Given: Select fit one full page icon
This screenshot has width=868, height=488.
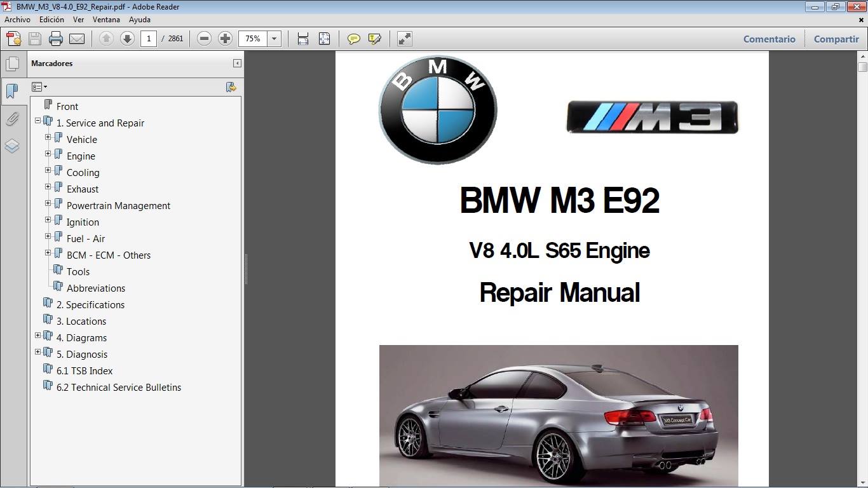Looking at the screenshot, I should [x=324, y=39].
